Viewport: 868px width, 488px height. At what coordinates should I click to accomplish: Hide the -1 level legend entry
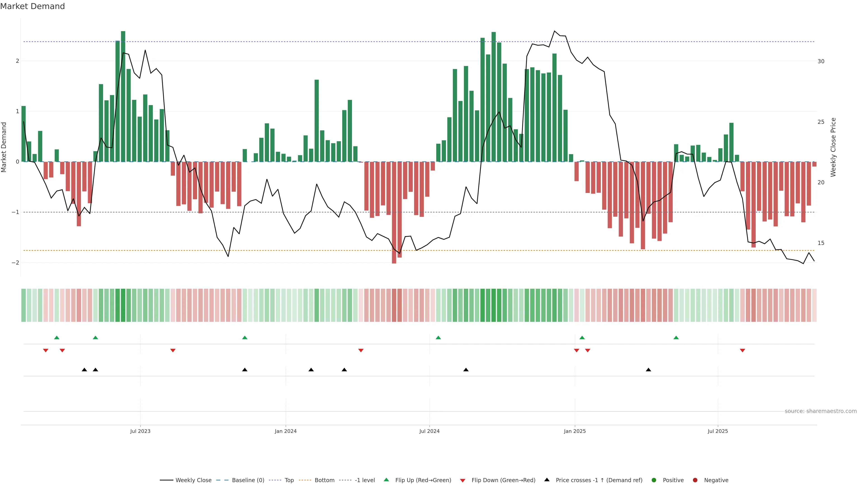point(365,480)
